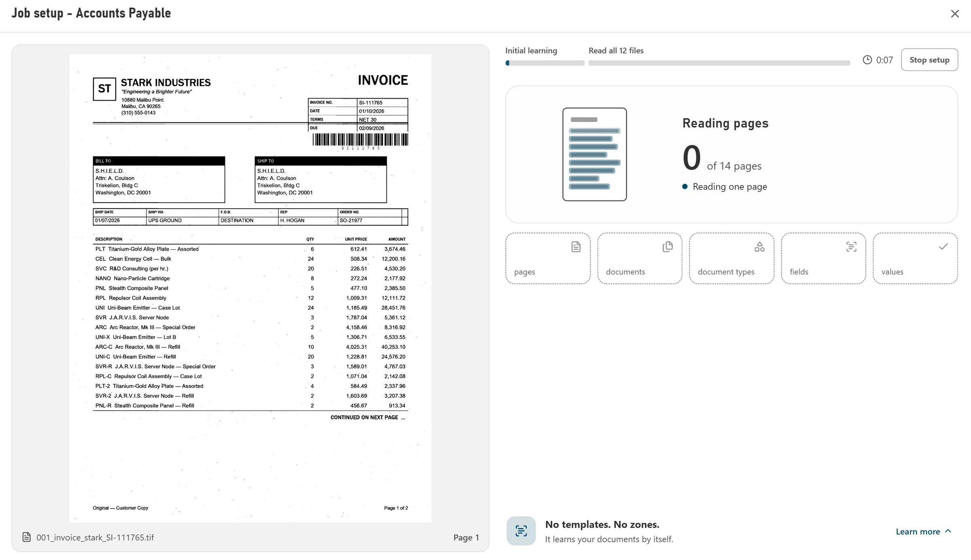The height and width of the screenshot is (560, 971).
Task: Expand the Learn more link
Action: click(x=923, y=531)
